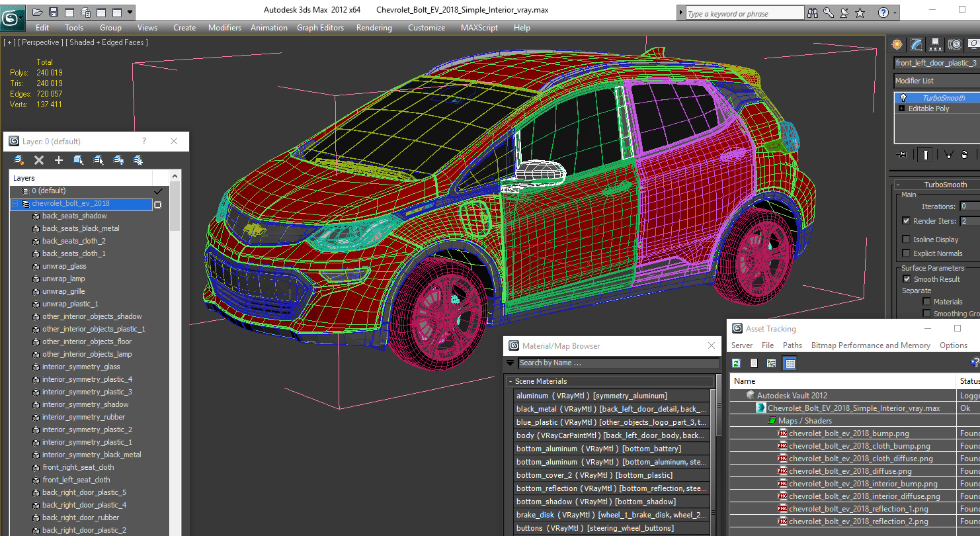Open the Animation menu

268,28
